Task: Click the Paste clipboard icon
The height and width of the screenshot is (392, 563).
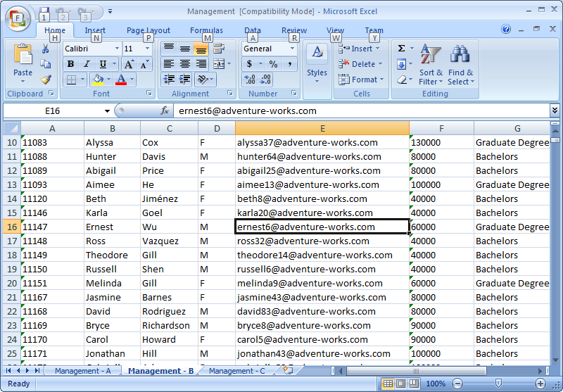Action: (23, 56)
